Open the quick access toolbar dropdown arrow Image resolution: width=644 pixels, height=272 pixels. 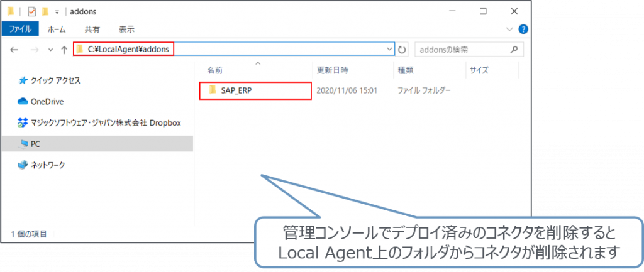pyautogui.click(x=57, y=12)
